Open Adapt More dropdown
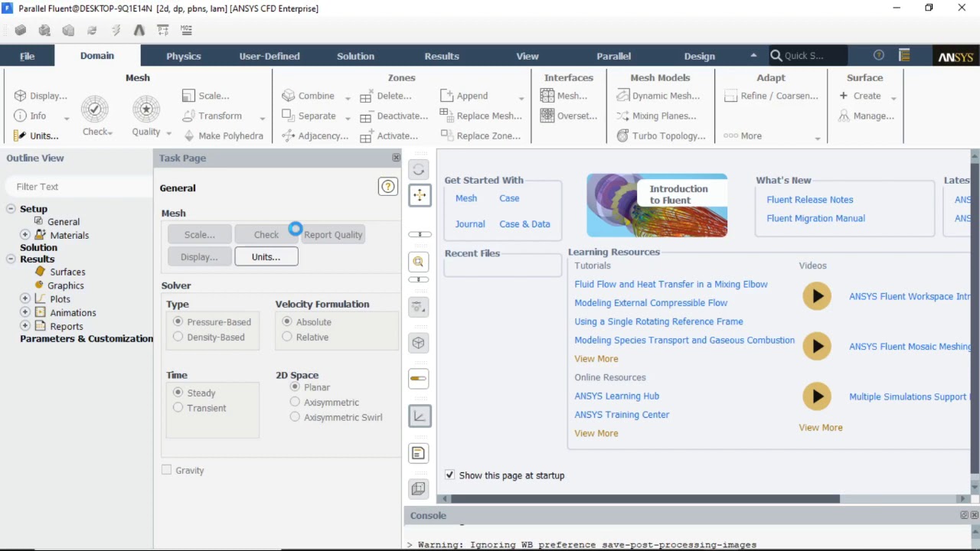The image size is (980, 551). pos(817,138)
